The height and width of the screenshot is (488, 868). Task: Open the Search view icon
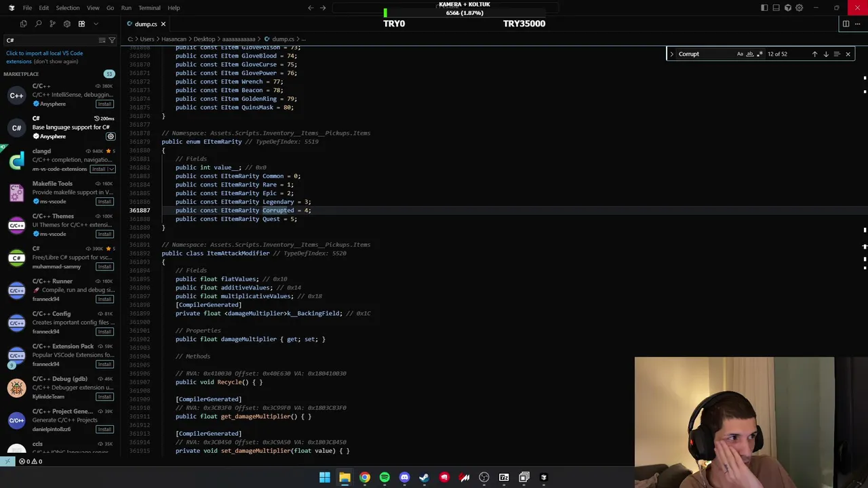[38, 24]
